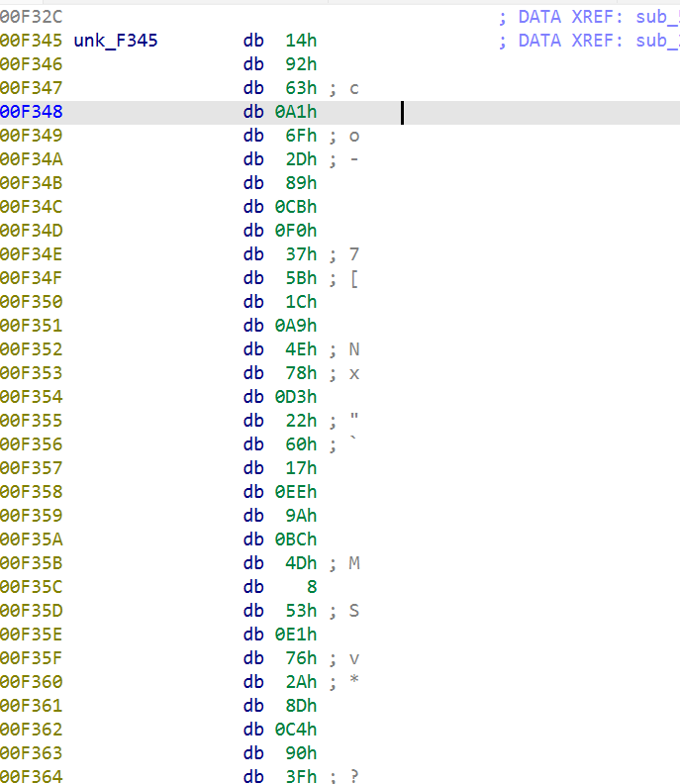This screenshot has height=784, width=680.
Task: Click address 00F356
Action: click(31, 444)
